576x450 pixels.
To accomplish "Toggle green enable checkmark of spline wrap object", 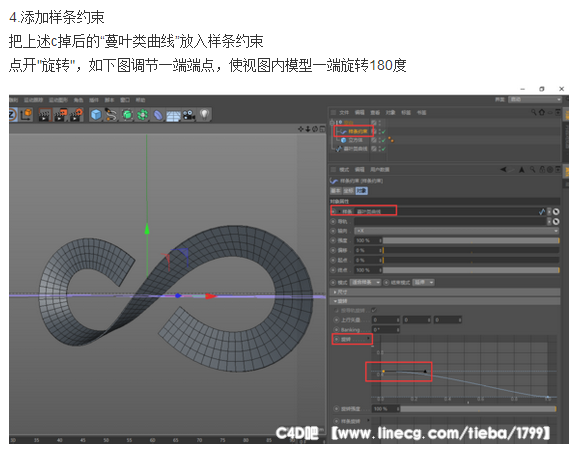I will (384, 132).
